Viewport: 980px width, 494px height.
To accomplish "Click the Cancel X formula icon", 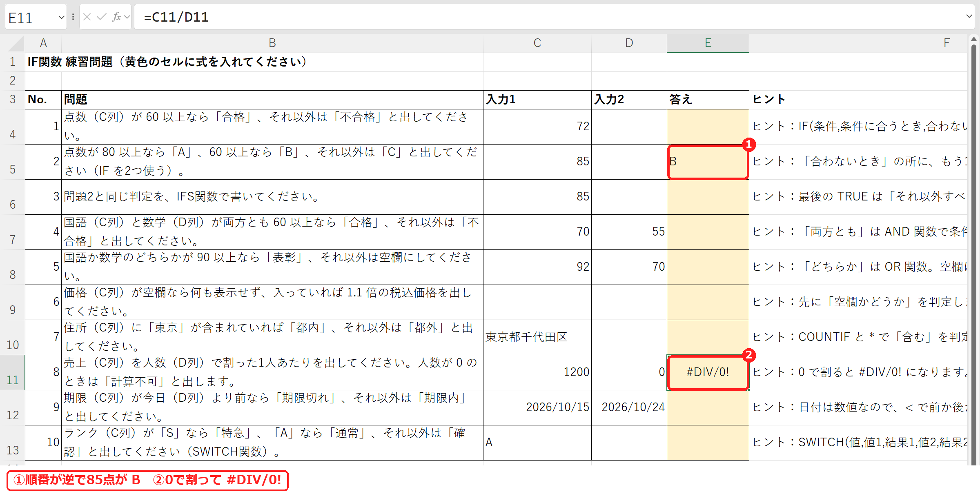I will pyautogui.click(x=87, y=17).
